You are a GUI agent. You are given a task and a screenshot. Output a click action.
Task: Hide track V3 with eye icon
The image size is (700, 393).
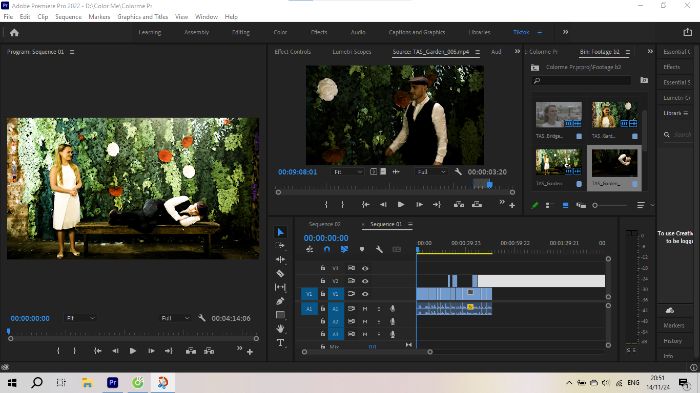coord(365,268)
